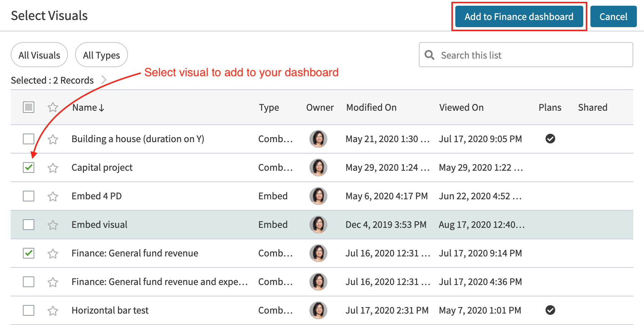
Task: Click Plans checkmark for Horizontal bar test
Action: click(x=550, y=310)
